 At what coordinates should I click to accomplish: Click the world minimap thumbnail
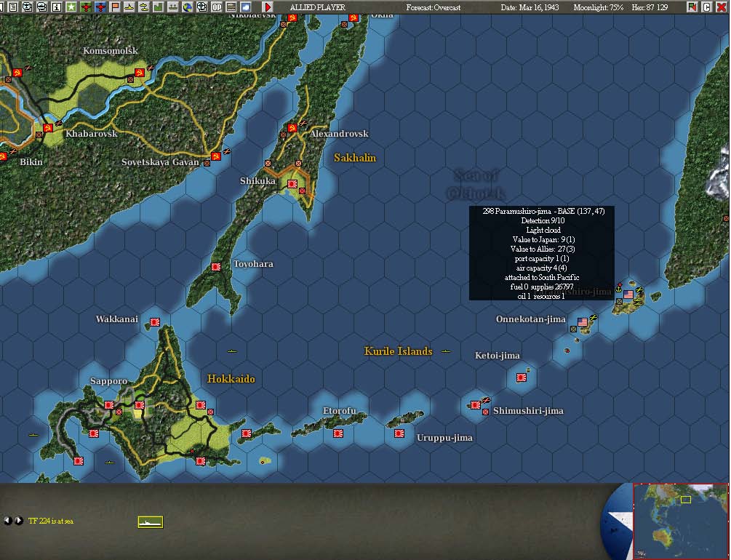pyautogui.click(x=680, y=521)
